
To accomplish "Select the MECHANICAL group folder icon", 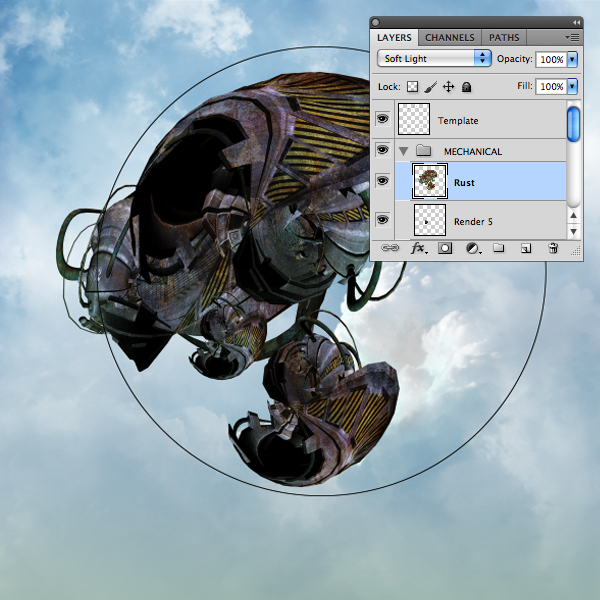I will 424,150.
